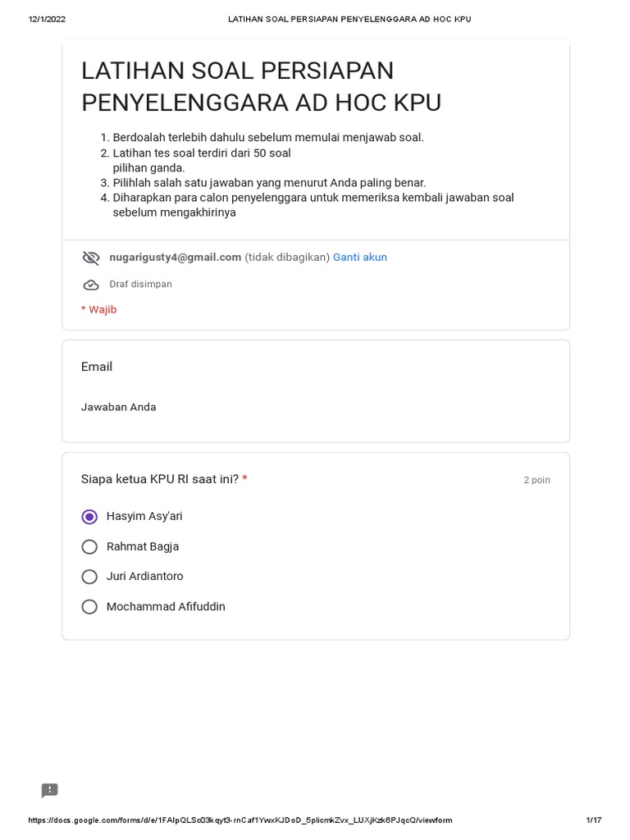Focus the Email 'Jawaban Anda' answer field
The height and width of the screenshot is (840, 630).
coord(119,408)
